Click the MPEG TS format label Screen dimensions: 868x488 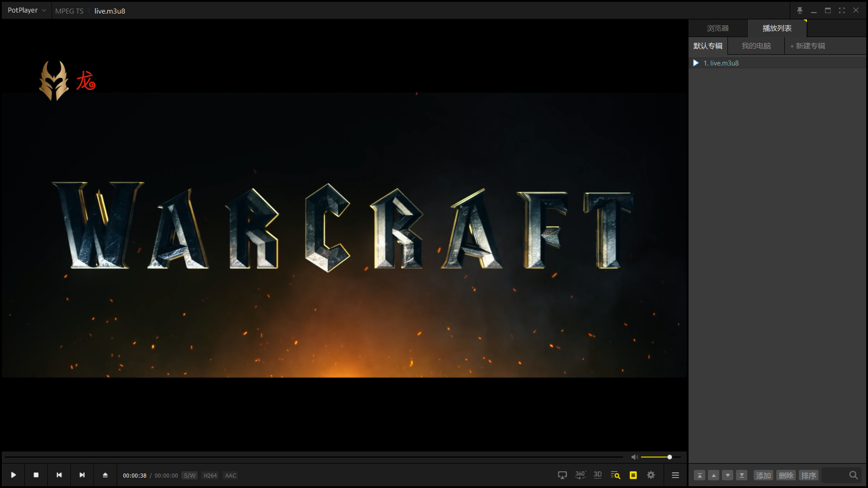69,11
